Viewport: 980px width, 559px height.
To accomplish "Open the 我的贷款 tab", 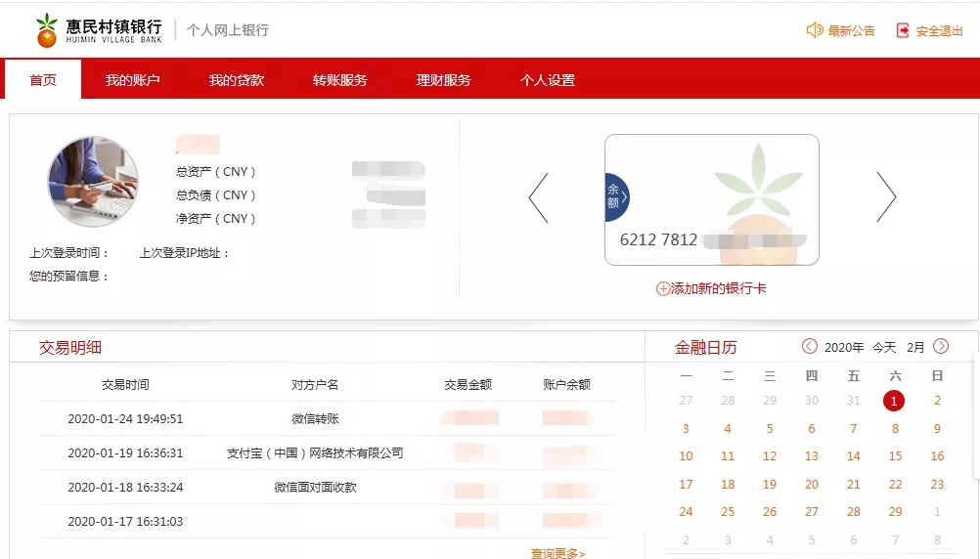I will pos(236,80).
